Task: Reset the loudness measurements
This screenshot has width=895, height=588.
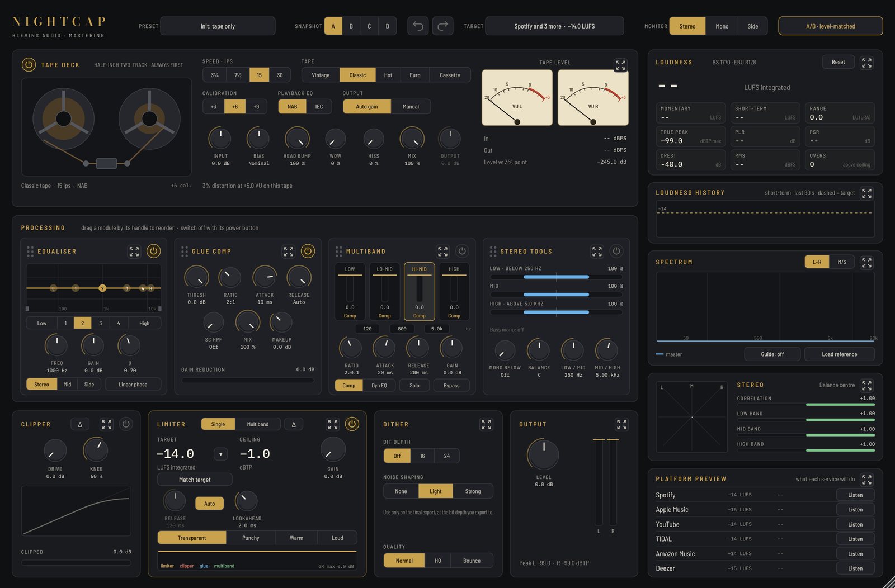Action: point(838,62)
